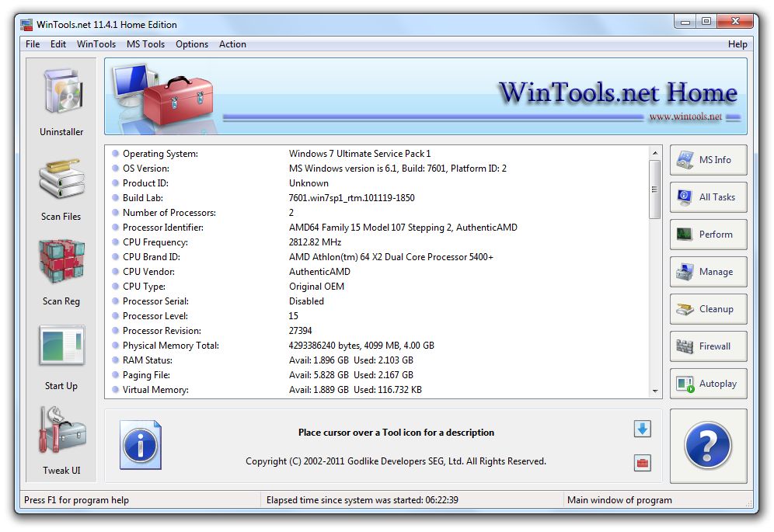Click the Paging File label
The image size is (774, 532).
tap(146, 375)
